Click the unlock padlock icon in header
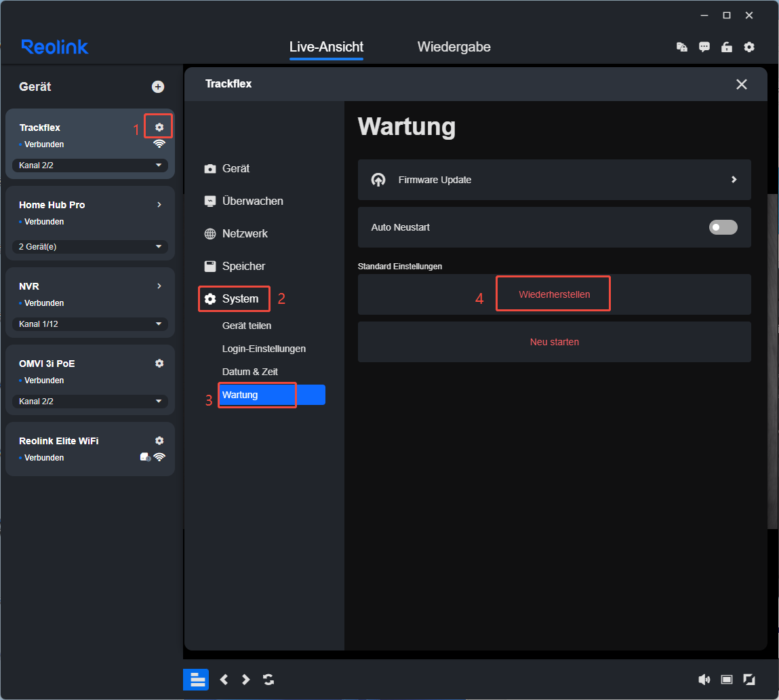 click(x=726, y=47)
